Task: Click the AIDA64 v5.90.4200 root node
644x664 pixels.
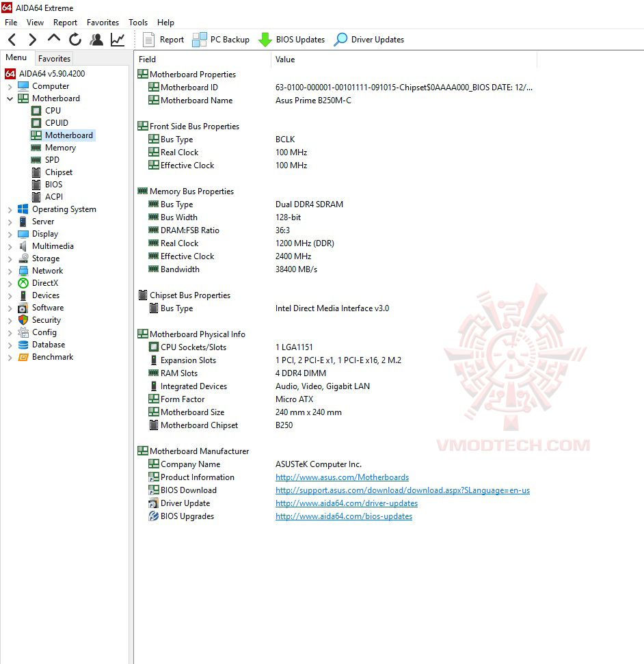Action: (x=45, y=74)
